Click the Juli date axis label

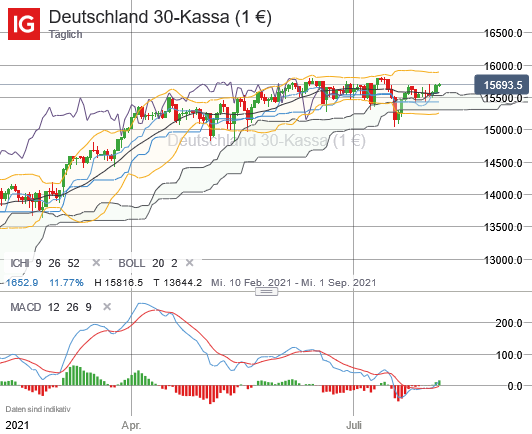[x=354, y=425]
